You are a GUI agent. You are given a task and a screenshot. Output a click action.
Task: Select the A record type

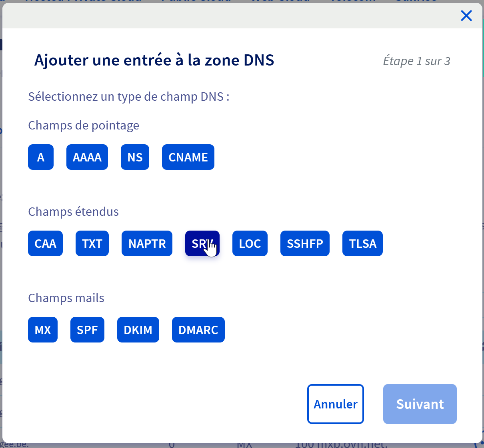tap(41, 157)
